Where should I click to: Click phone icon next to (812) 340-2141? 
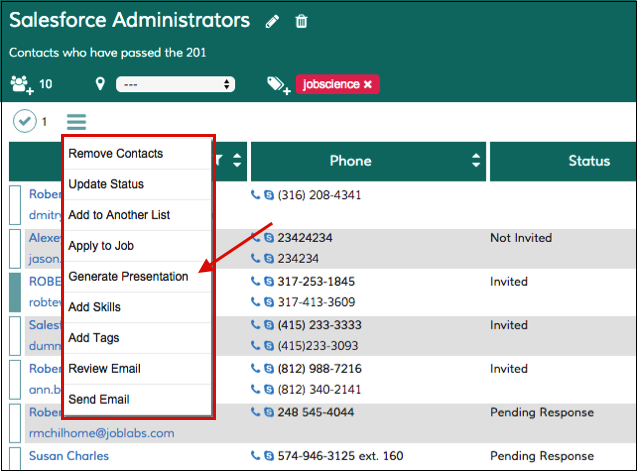coord(255,389)
